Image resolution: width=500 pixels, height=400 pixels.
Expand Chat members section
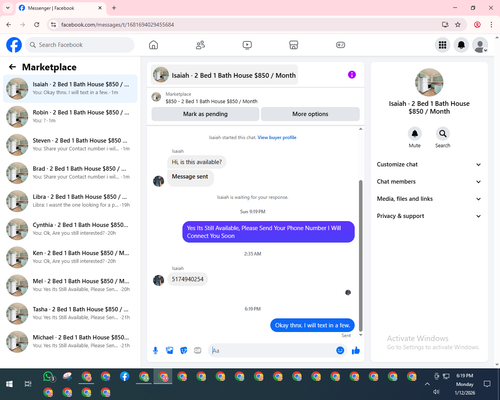click(x=429, y=182)
